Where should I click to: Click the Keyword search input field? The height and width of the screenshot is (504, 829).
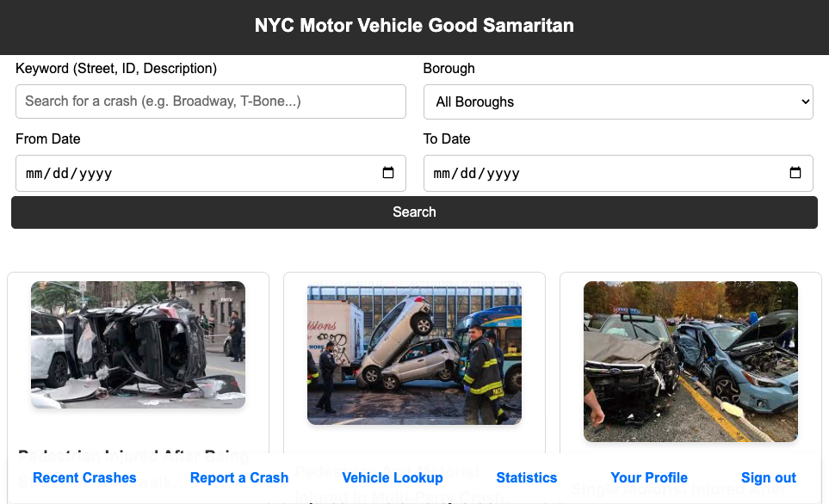pyautogui.click(x=211, y=101)
